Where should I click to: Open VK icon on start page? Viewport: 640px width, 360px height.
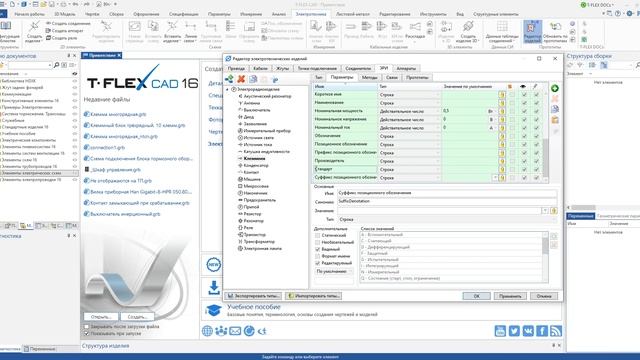pyautogui.click(x=528, y=331)
